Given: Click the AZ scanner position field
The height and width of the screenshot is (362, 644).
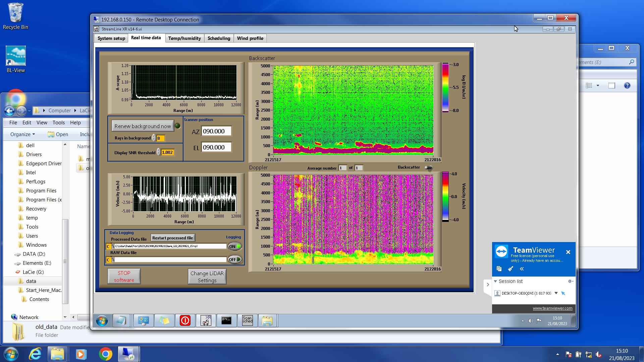Looking at the screenshot, I should click(x=216, y=131).
